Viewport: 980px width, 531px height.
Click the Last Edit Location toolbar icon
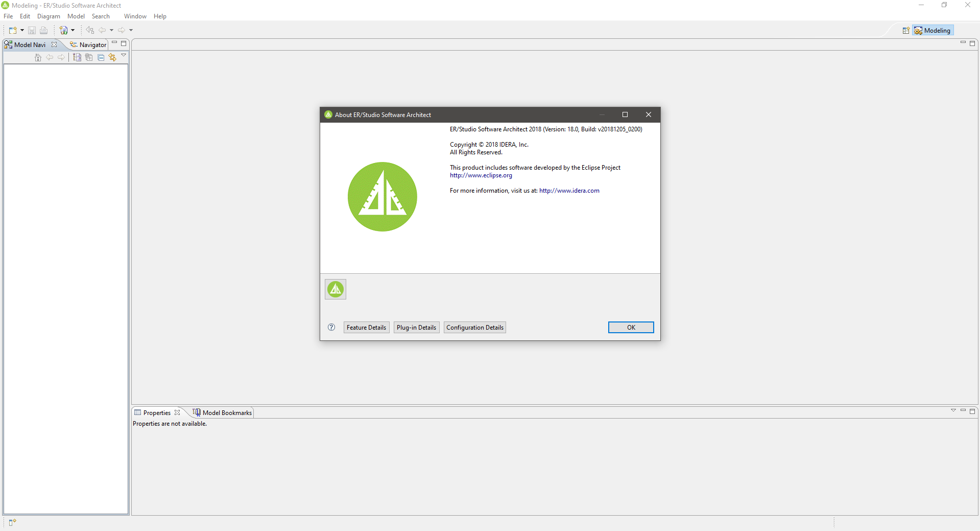pos(90,30)
